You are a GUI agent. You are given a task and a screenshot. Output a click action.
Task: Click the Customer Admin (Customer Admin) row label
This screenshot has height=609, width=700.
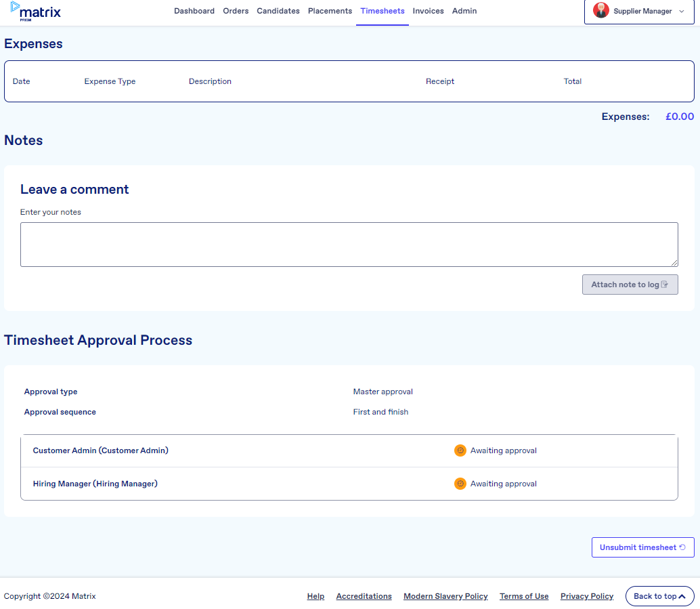pyautogui.click(x=100, y=450)
